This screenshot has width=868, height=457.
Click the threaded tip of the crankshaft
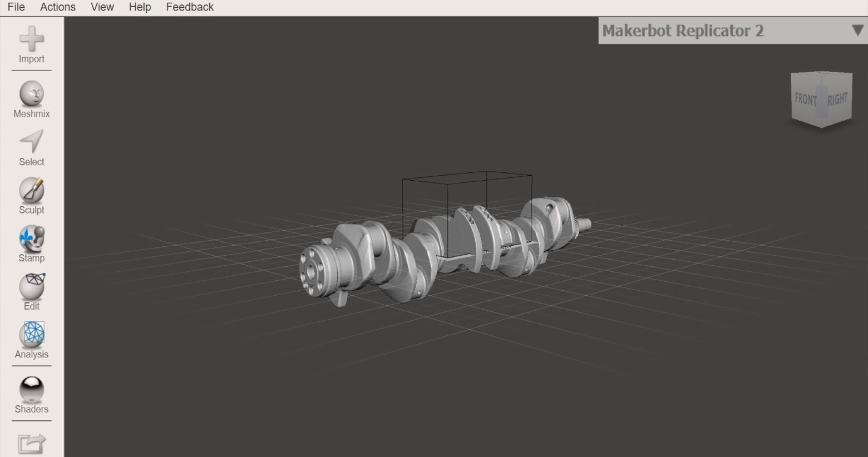click(x=585, y=224)
